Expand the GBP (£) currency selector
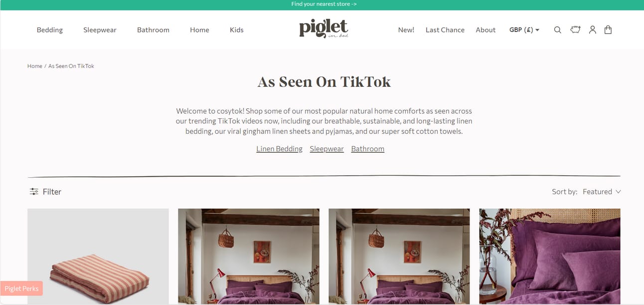This screenshot has height=305, width=644. (524, 30)
